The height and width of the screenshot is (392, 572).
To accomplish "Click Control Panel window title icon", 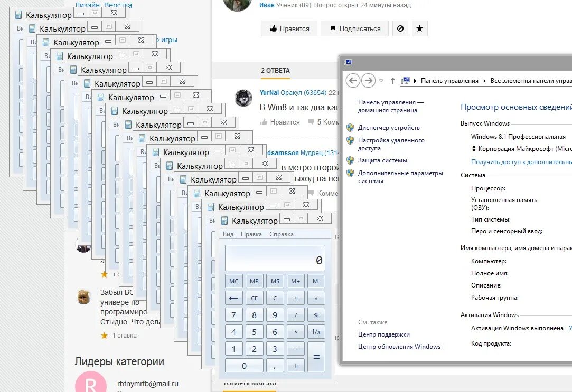I will (348, 62).
